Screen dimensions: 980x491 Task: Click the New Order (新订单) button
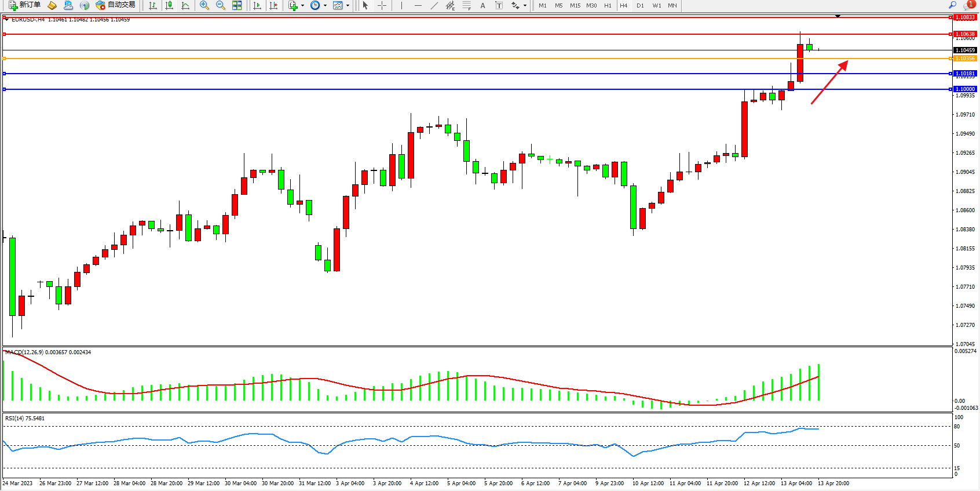coord(24,5)
